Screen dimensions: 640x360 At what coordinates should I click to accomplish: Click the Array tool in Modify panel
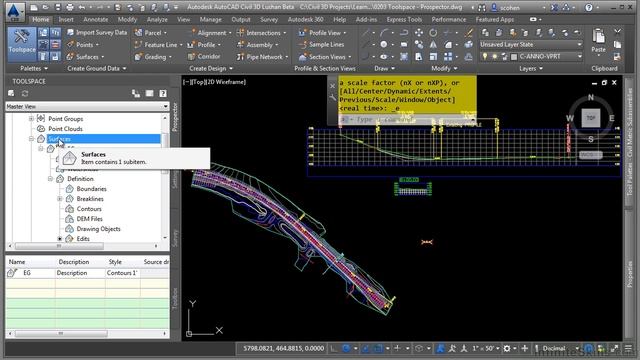tap(448, 57)
